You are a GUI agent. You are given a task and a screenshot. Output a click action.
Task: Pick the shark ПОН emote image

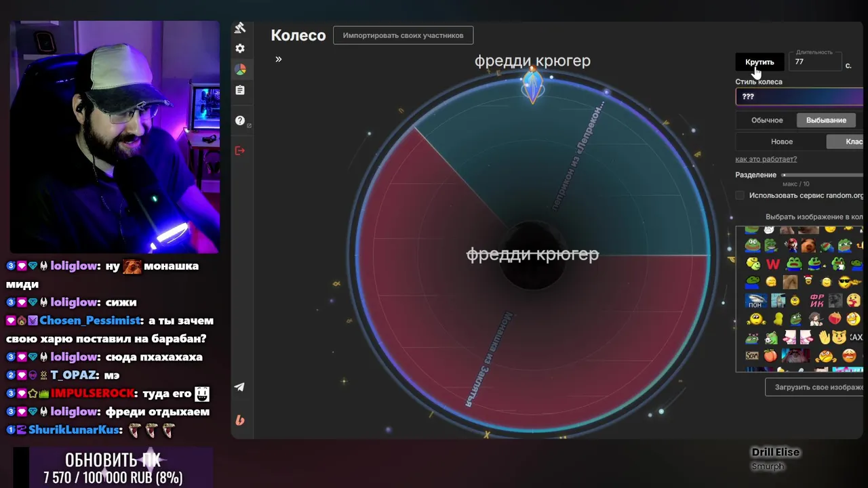click(756, 300)
